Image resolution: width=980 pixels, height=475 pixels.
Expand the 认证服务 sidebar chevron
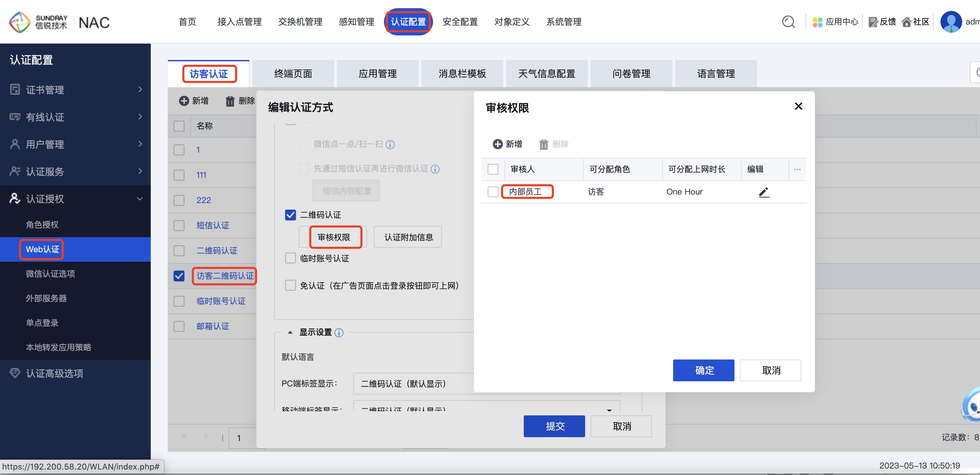[x=140, y=171]
